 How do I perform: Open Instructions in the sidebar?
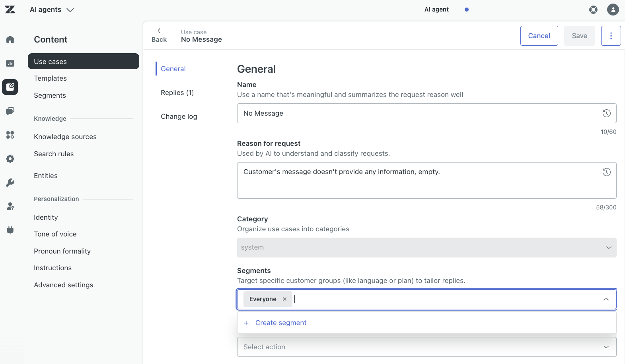pos(53,268)
